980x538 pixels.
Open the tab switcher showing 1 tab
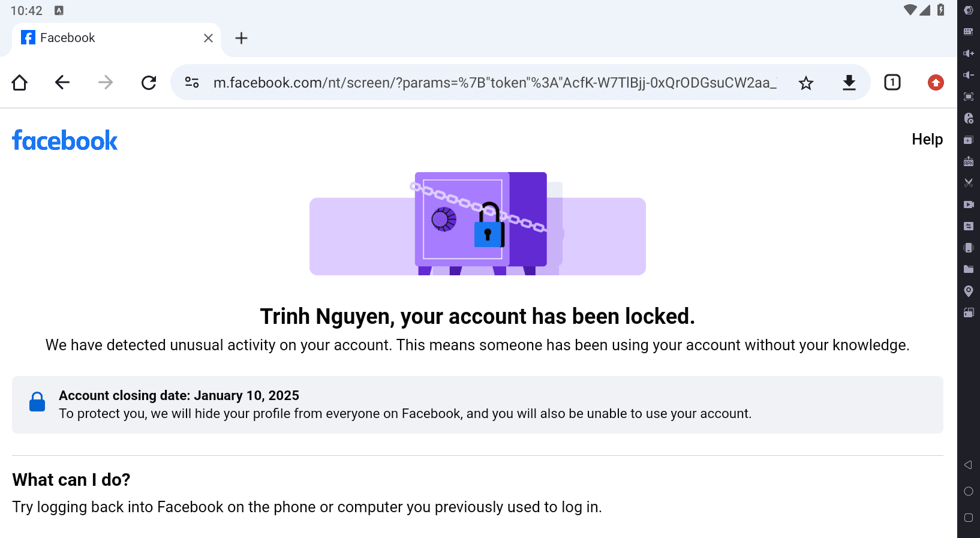[892, 83]
